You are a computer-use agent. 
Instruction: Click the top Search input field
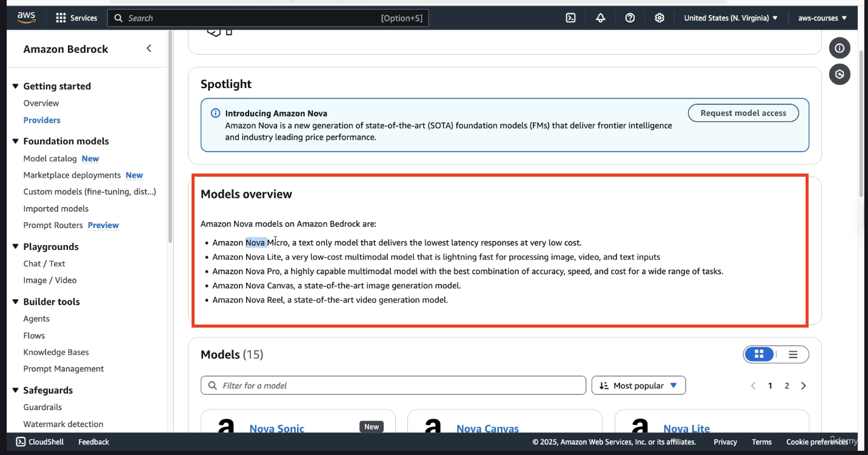pos(268,18)
